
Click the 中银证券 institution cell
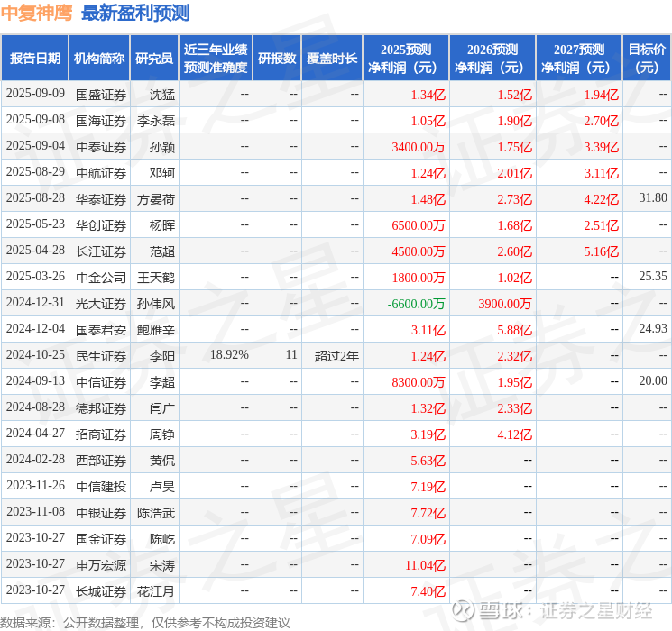pyautogui.click(x=101, y=513)
